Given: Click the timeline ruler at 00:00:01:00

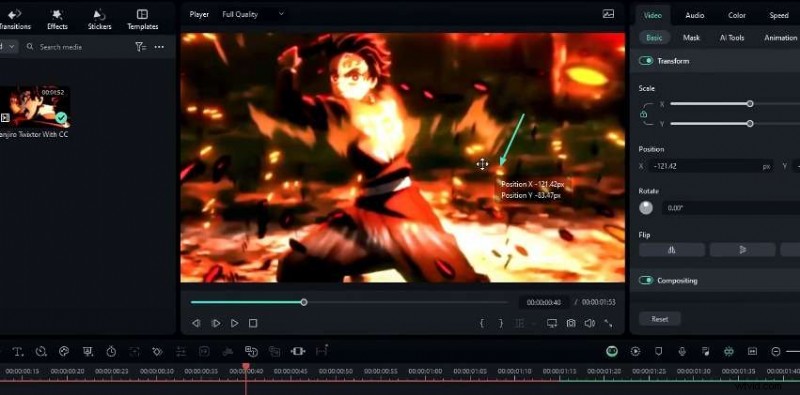Looking at the screenshot, I should click(x=426, y=372).
